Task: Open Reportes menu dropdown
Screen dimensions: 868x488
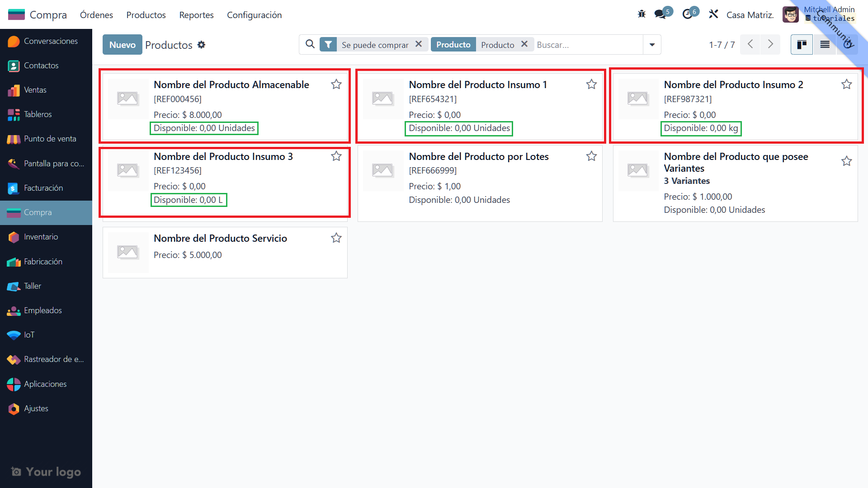Action: pos(196,15)
